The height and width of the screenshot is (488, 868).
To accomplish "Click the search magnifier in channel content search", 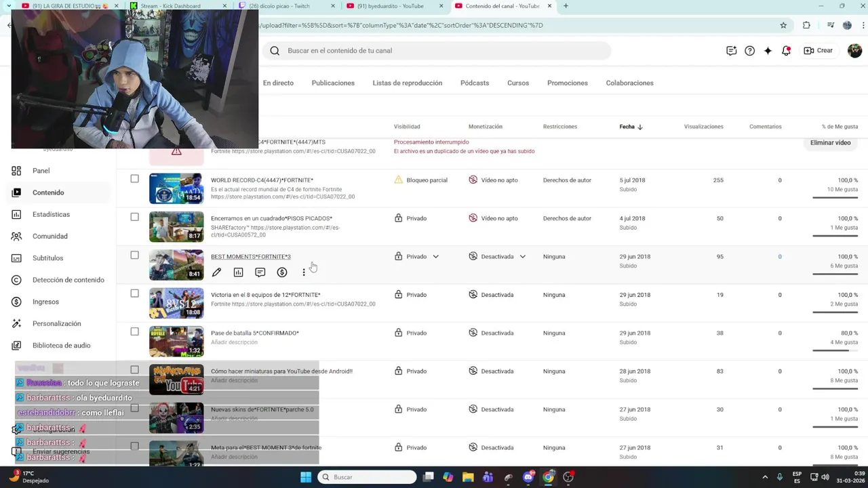I will tap(275, 51).
